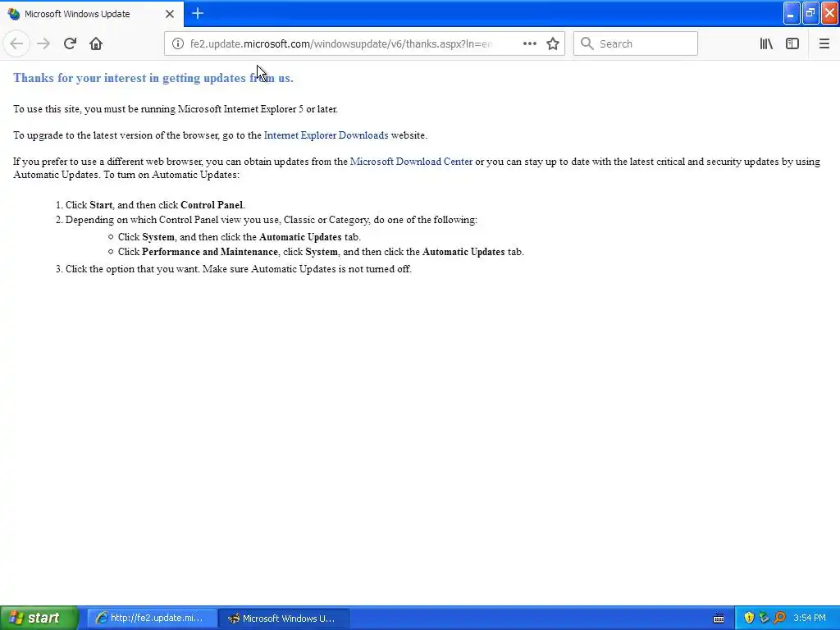
Task: Go back to the previous page
Action: click(16, 43)
